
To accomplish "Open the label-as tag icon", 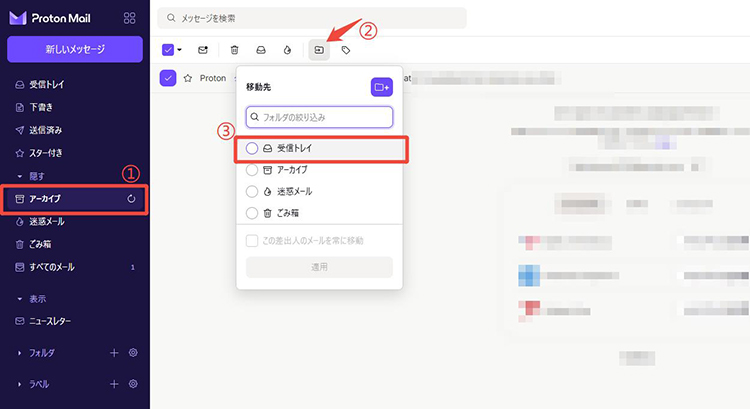I will tap(346, 50).
